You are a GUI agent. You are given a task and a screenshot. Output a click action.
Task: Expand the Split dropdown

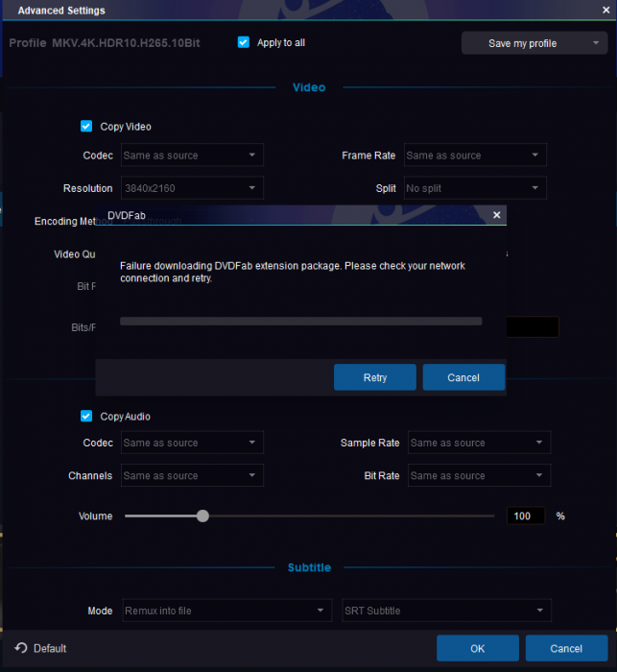pos(475,188)
